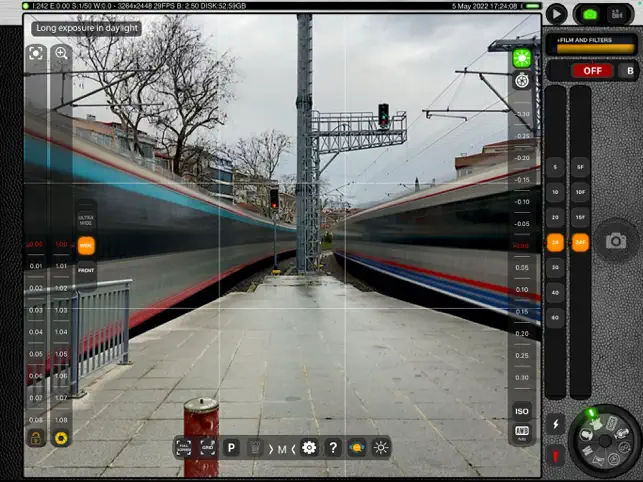Open the ISO setting
This screenshot has height=482, width=643.
(x=522, y=411)
